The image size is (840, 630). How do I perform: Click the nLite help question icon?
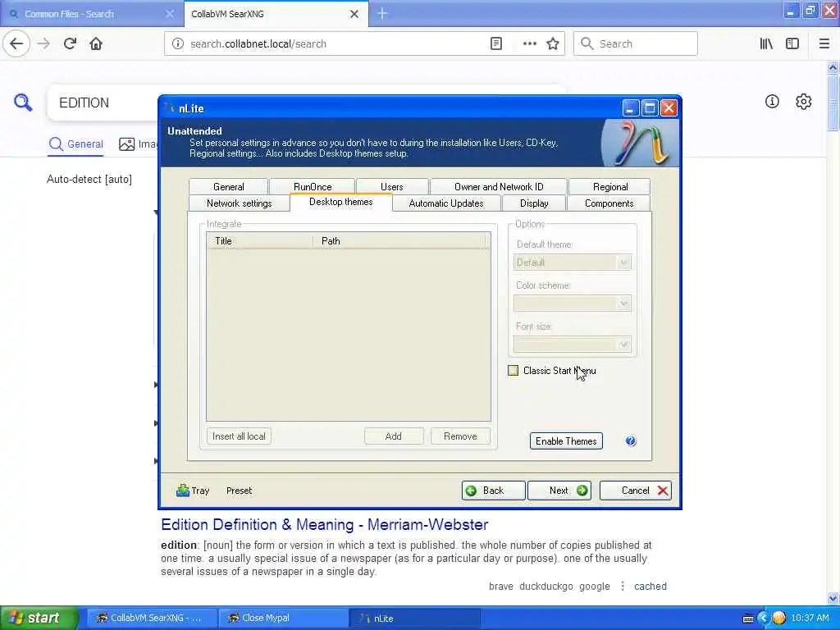pos(631,441)
